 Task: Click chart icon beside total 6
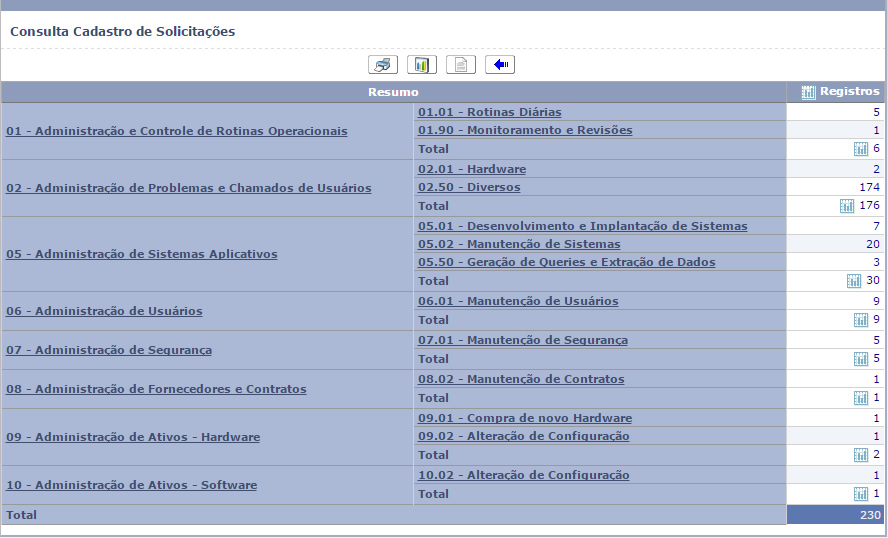[861, 149]
